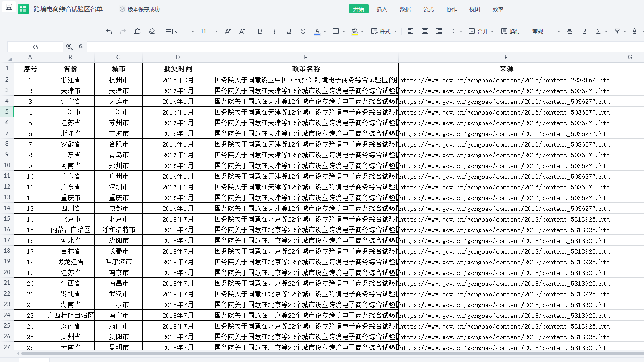Click the redo arrow
Image resolution: width=644 pixels, height=362 pixels.
[x=123, y=31]
